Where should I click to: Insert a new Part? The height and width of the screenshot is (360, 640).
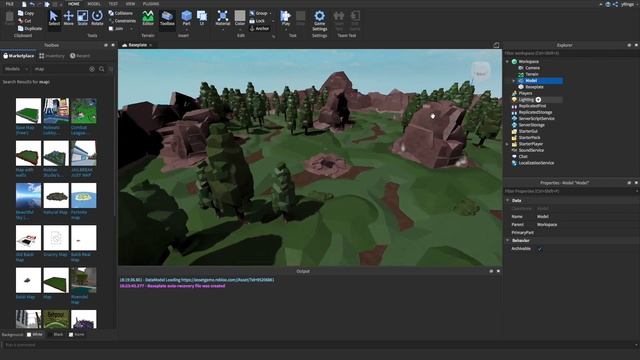tap(187, 18)
